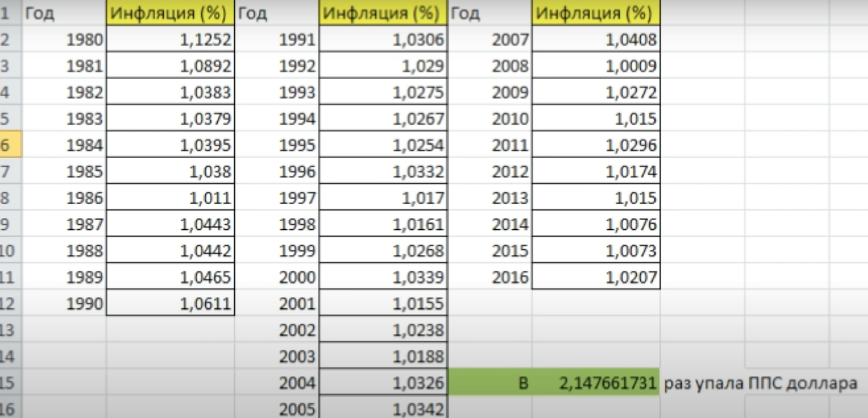Click the cell with value 1,0465

[171, 276]
